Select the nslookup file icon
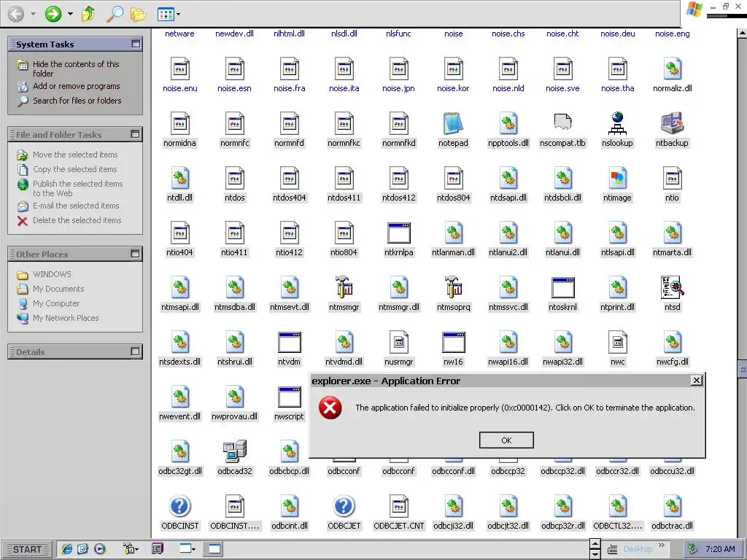Viewport: 747px width, 560px height. 617,122
